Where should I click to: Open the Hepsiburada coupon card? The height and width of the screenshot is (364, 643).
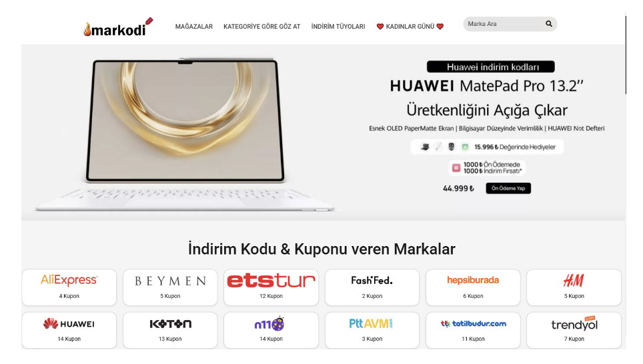point(473,287)
